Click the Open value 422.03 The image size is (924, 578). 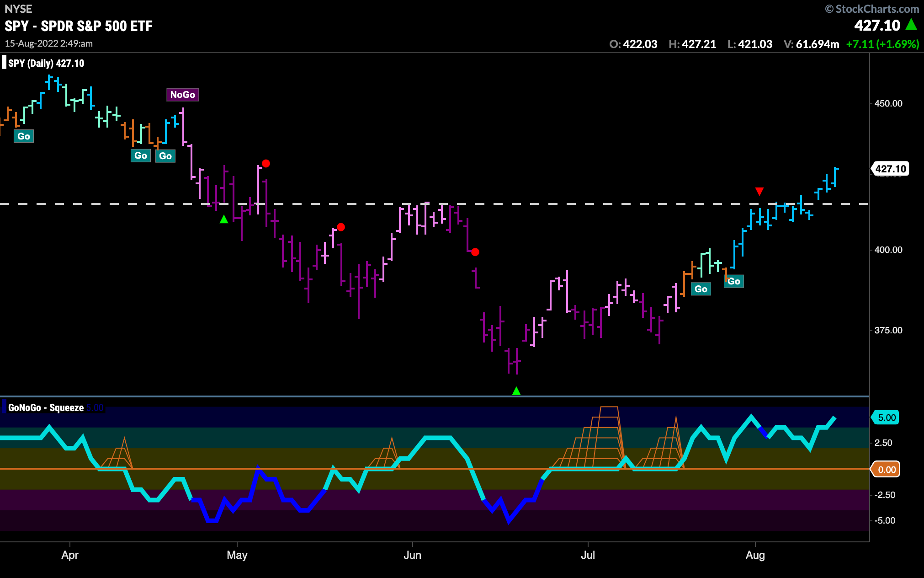click(640, 44)
